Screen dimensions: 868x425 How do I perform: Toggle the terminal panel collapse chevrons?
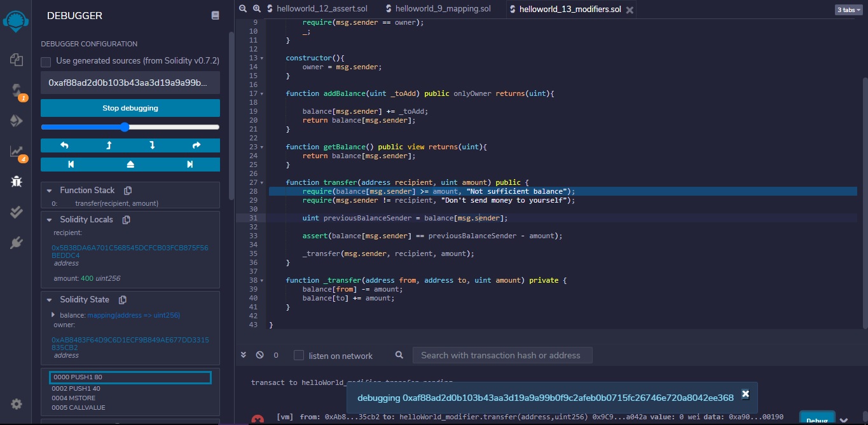tap(243, 355)
